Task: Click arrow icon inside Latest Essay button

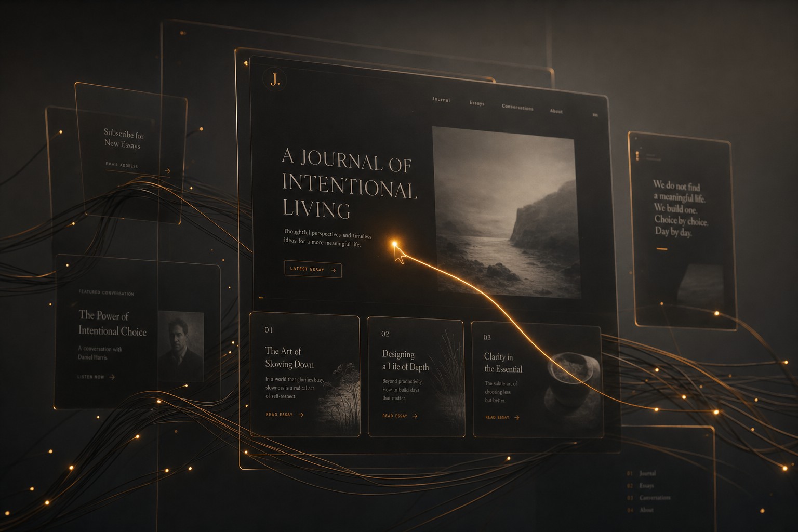Action: pyautogui.click(x=333, y=270)
